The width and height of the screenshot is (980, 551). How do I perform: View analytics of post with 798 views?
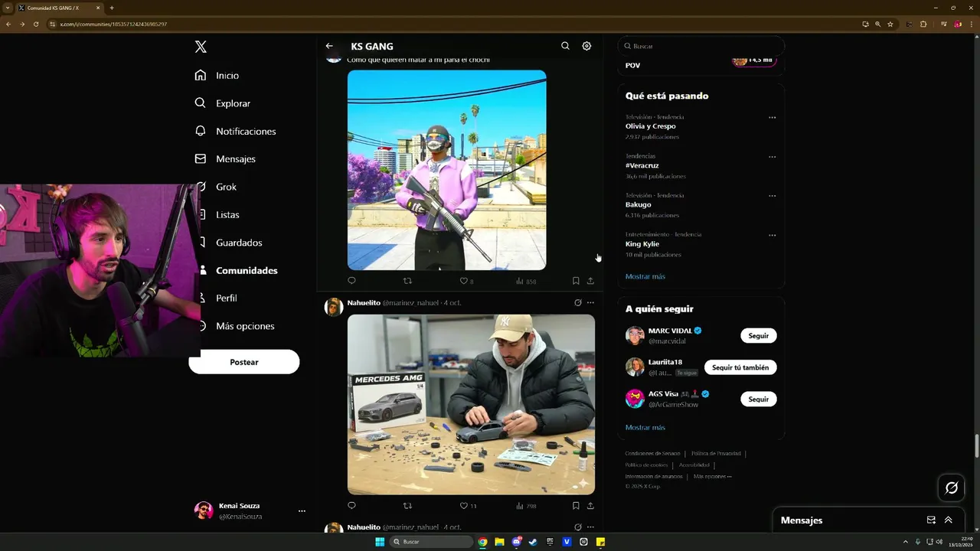(x=525, y=505)
